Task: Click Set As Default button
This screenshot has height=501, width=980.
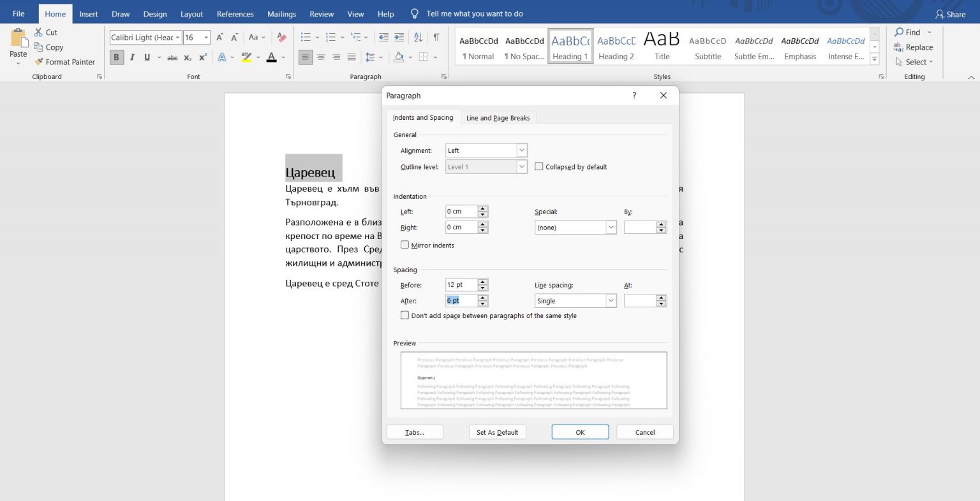Action: 497,432
